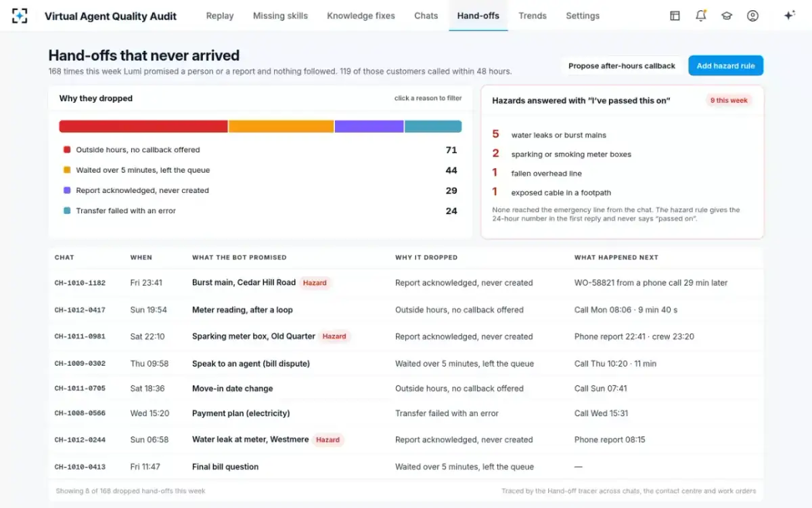Click Burst main, Cedar Hill Road promise
This screenshot has width=812, height=508.
(x=244, y=282)
